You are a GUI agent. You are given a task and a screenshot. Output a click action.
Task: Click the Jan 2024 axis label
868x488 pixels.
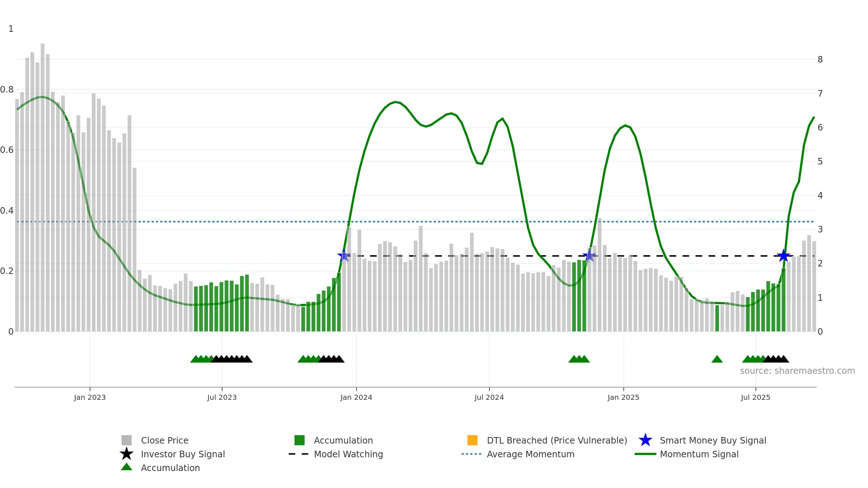[x=356, y=397]
